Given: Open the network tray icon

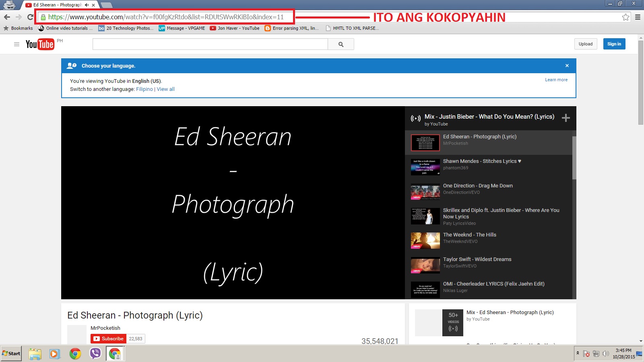Looking at the screenshot, I should click(x=596, y=354).
